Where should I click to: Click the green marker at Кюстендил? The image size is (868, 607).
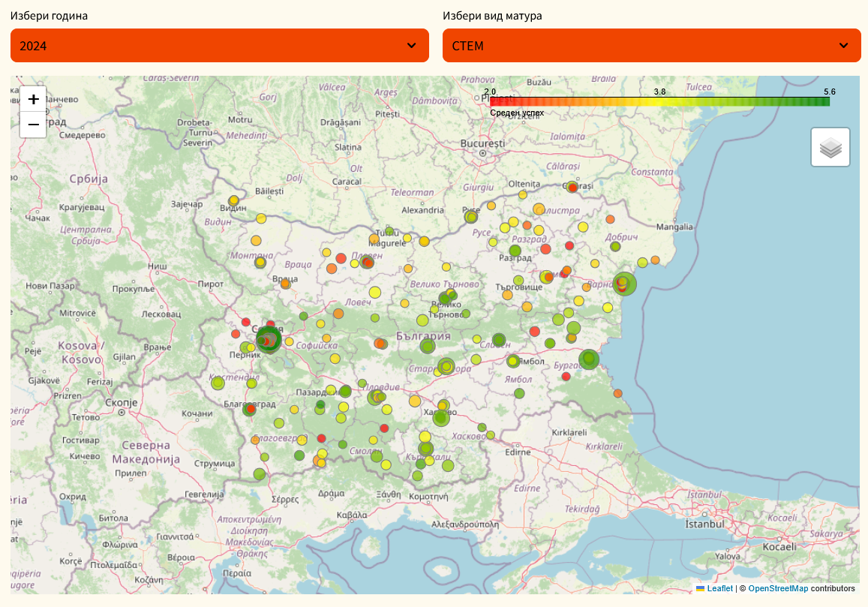[x=218, y=383]
